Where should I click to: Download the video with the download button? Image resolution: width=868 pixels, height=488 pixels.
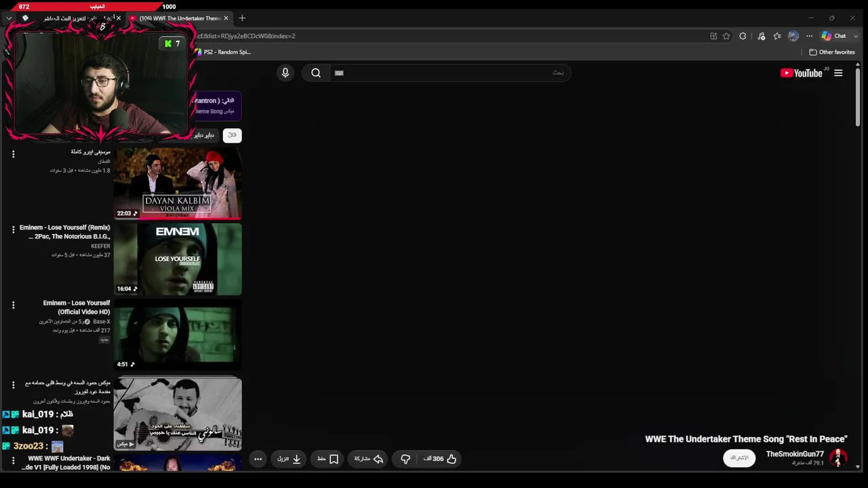pyautogui.click(x=290, y=459)
